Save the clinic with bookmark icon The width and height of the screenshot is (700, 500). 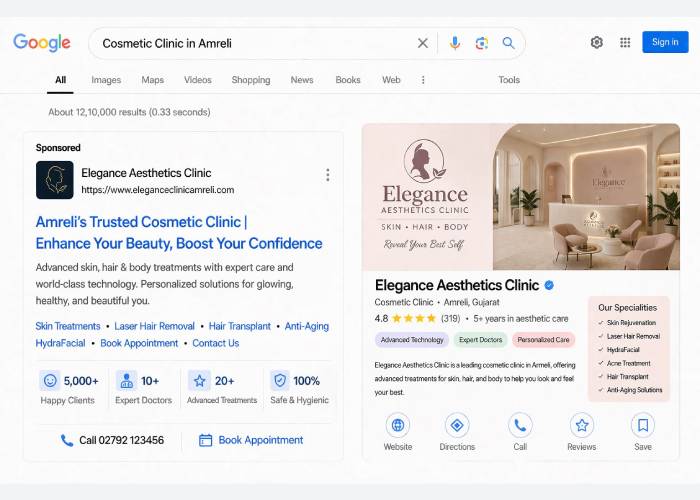[643, 425]
